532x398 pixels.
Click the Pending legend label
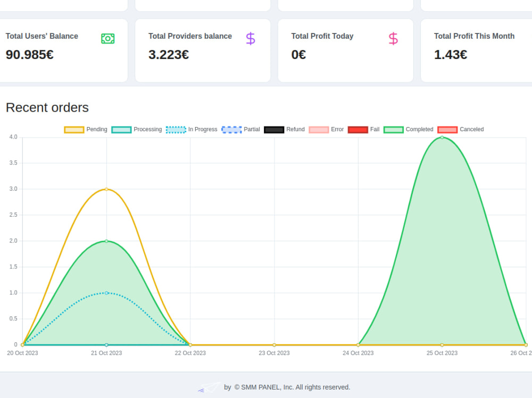pos(97,130)
